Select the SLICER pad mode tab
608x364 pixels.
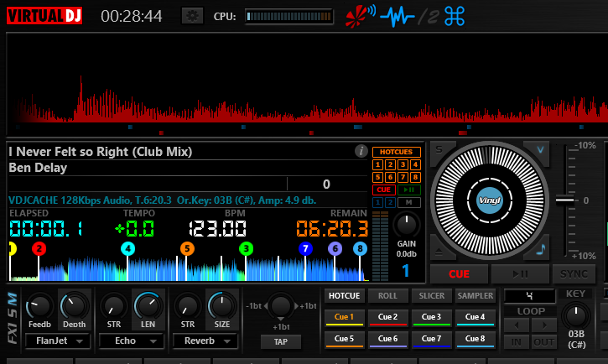coord(432,295)
